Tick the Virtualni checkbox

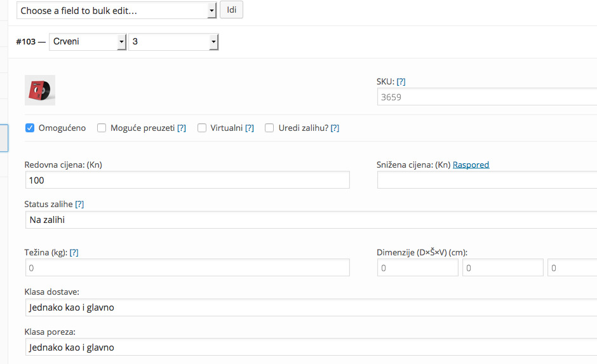(x=202, y=128)
